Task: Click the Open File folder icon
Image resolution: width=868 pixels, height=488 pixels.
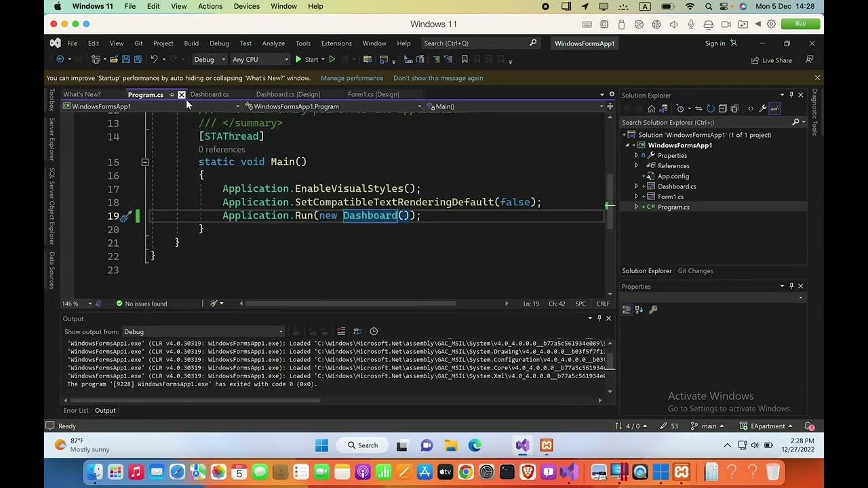Action: point(114,60)
